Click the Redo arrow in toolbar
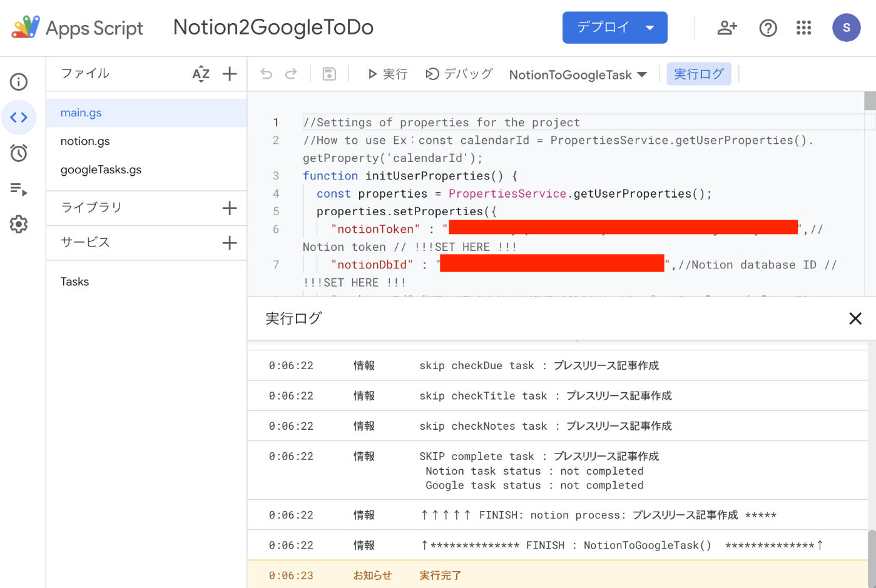Screen dimensions: 876x588 click(x=291, y=74)
